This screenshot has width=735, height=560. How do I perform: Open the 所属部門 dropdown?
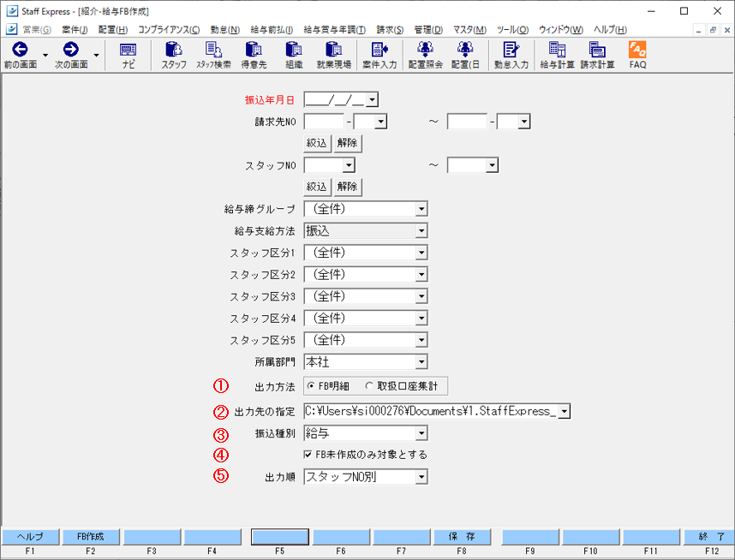(x=421, y=362)
